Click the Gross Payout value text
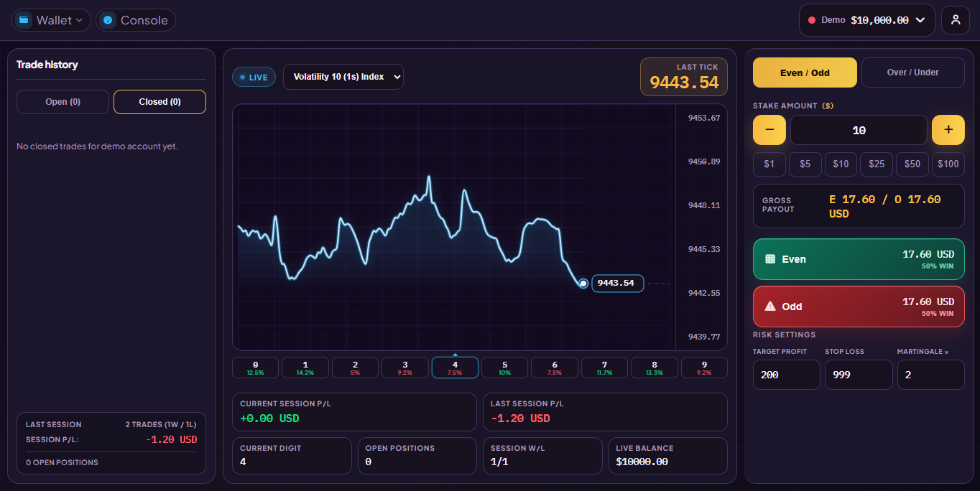 point(884,206)
